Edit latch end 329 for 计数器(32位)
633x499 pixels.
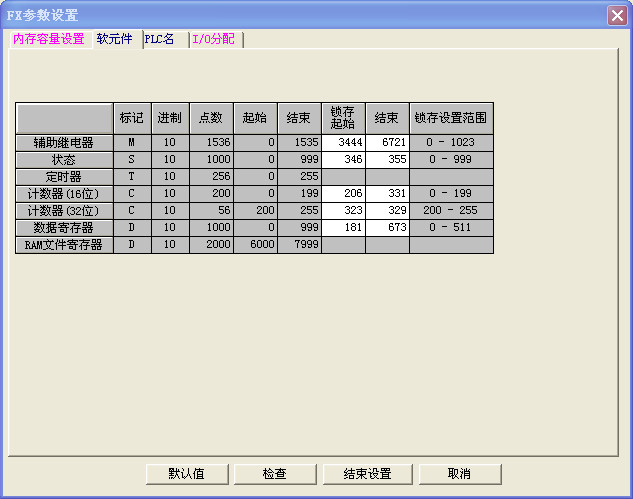coord(387,211)
